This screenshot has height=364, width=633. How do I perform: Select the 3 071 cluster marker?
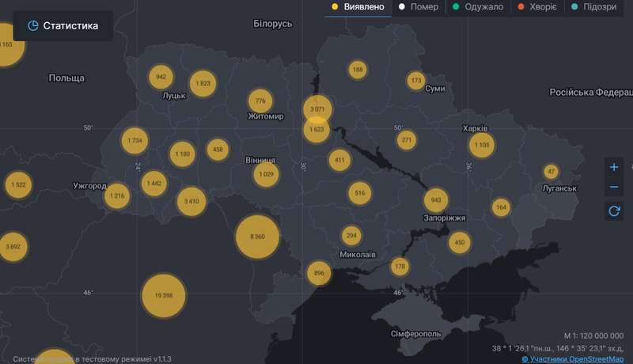(317, 108)
